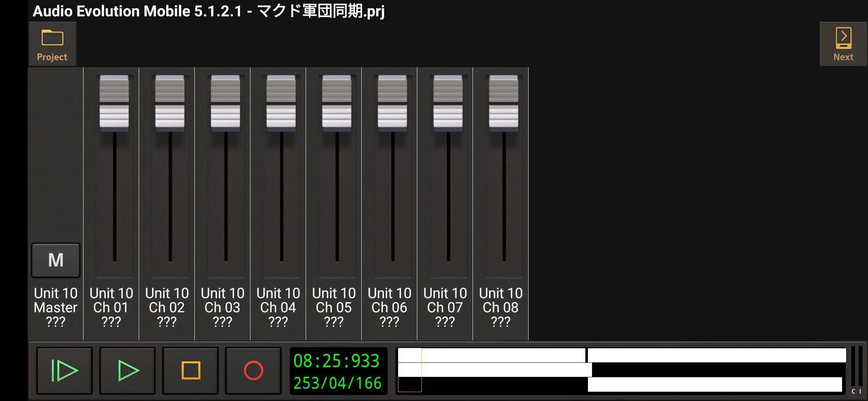The height and width of the screenshot is (401, 868).
Task: Click the time display 08:25:933
Action: click(336, 361)
